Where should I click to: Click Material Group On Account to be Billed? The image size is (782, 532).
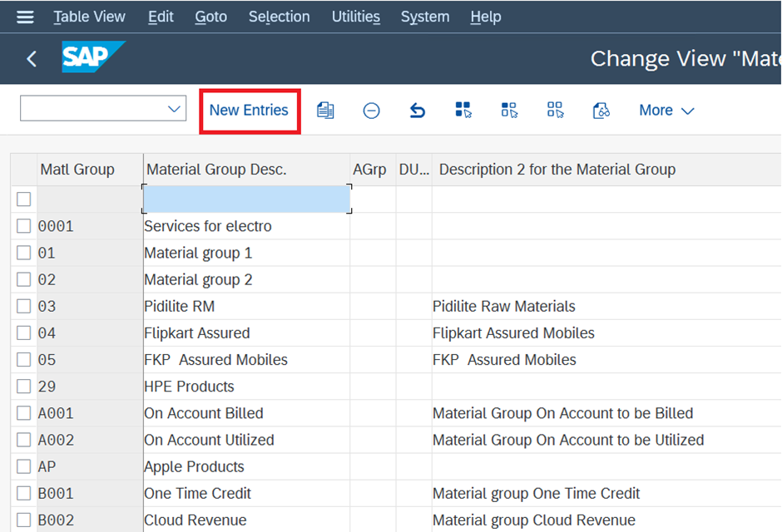point(606,413)
